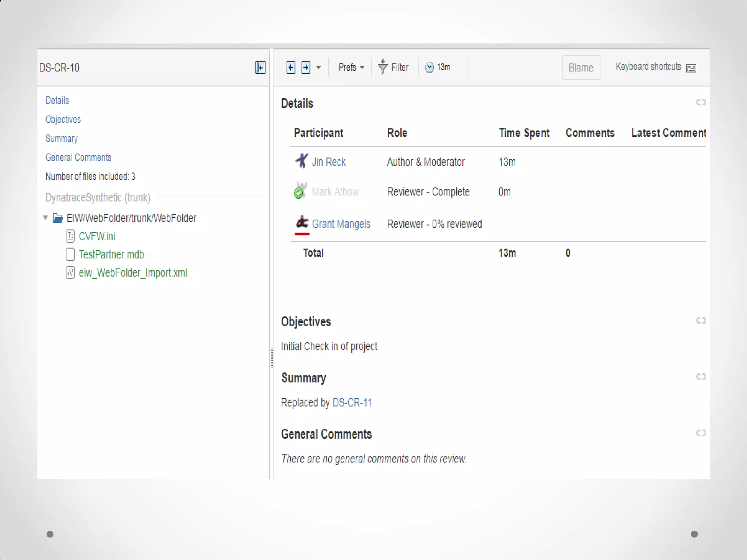
Task: Open file eiw_WebFolder_Import.xml
Action: pyautogui.click(x=133, y=273)
